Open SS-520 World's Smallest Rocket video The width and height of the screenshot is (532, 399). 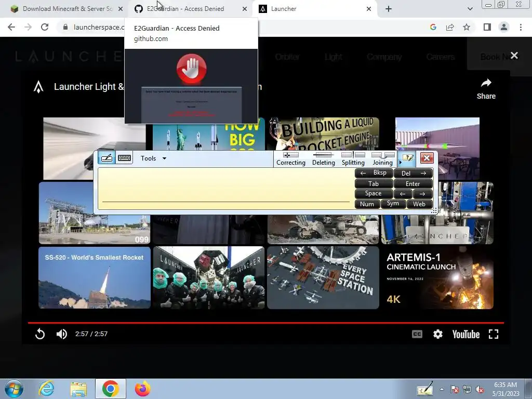95,277
